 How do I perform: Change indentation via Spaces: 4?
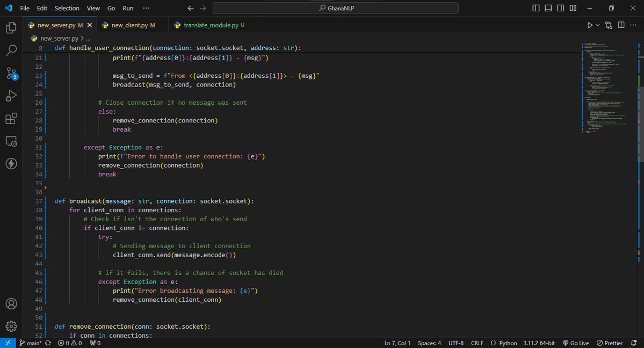[429, 343]
